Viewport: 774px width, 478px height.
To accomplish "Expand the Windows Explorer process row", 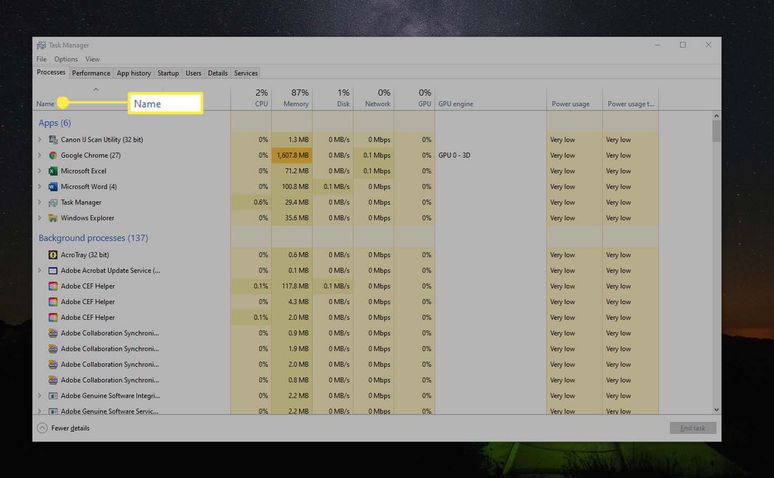I will coord(40,218).
